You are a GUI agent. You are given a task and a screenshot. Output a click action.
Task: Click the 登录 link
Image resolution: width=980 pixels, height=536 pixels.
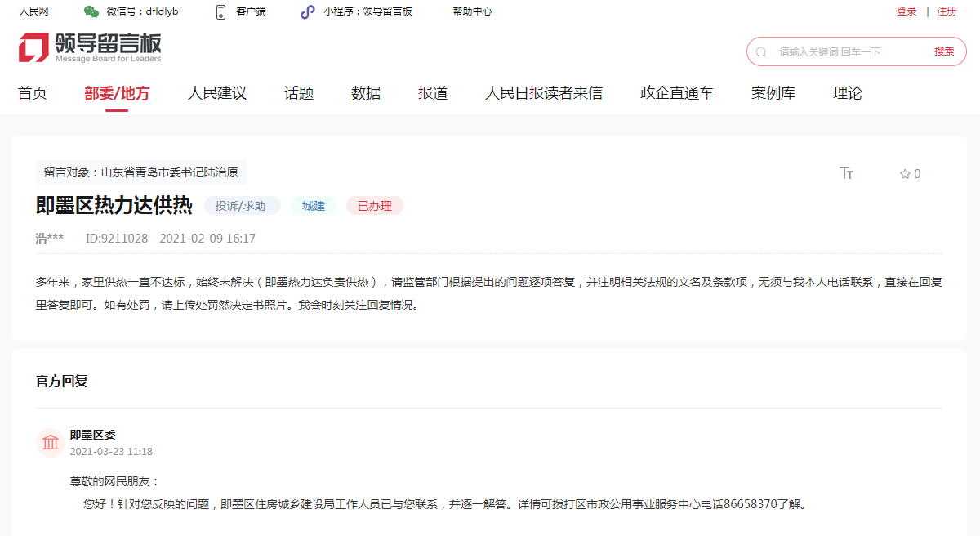(x=906, y=11)
